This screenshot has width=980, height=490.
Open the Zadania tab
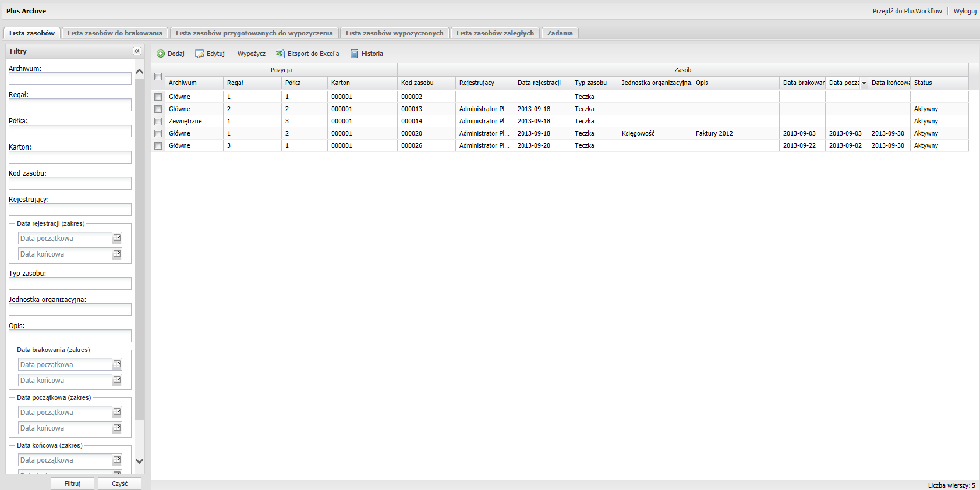pyautogui.click(x=560, y=33)
